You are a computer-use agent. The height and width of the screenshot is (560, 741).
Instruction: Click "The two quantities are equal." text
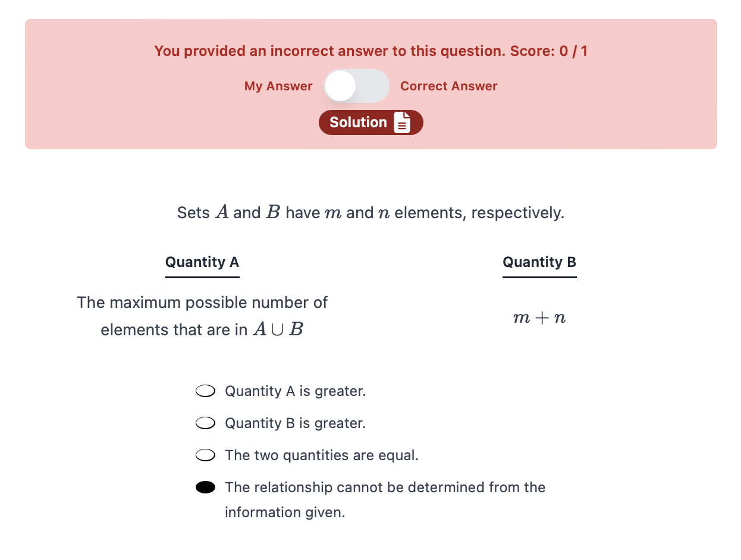[x=321, y=455]
